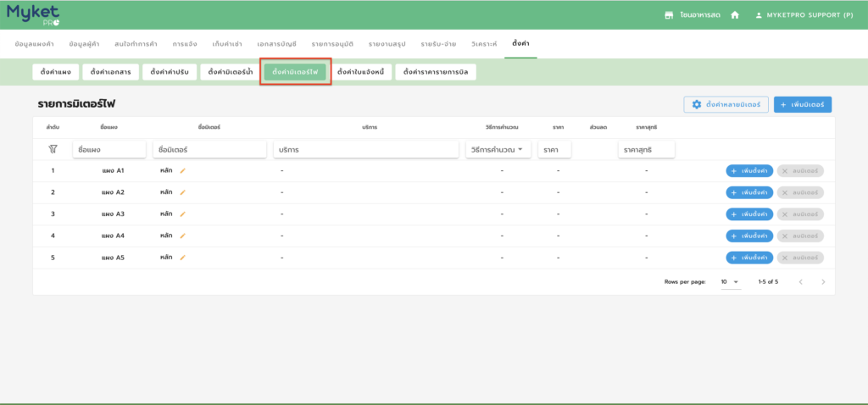Screen dimensions: 868x405
Task: Click the แผง A3 stall name cell
Action: (114, 214)
